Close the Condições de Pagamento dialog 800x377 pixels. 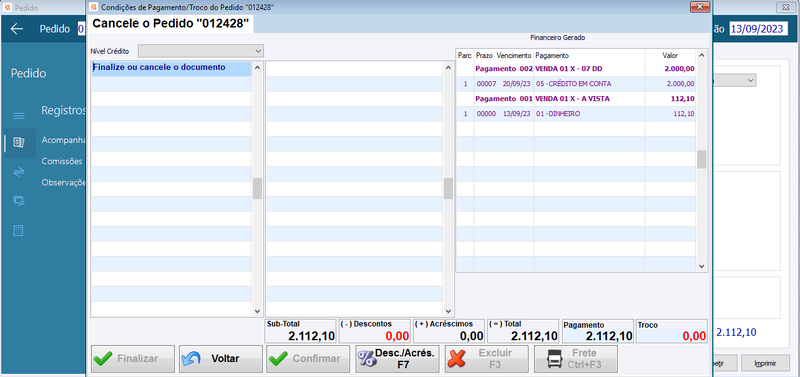tap(700, 7)
